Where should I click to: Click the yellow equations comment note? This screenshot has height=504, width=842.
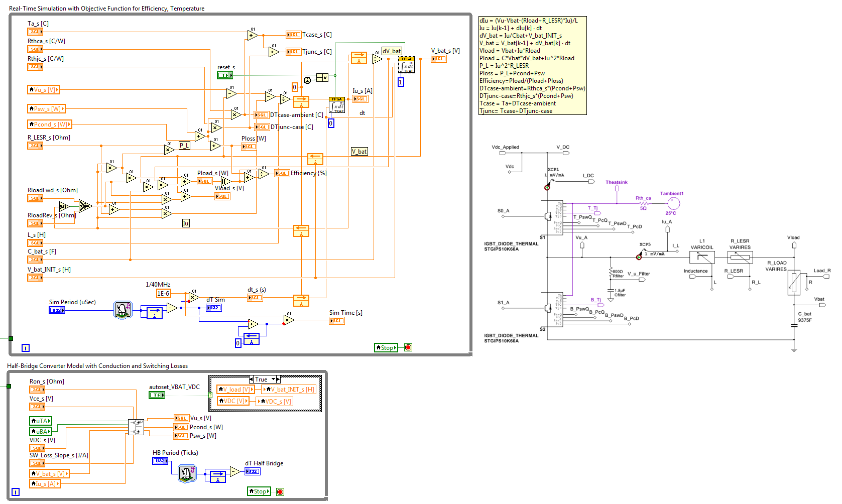[x=533, y=66]
